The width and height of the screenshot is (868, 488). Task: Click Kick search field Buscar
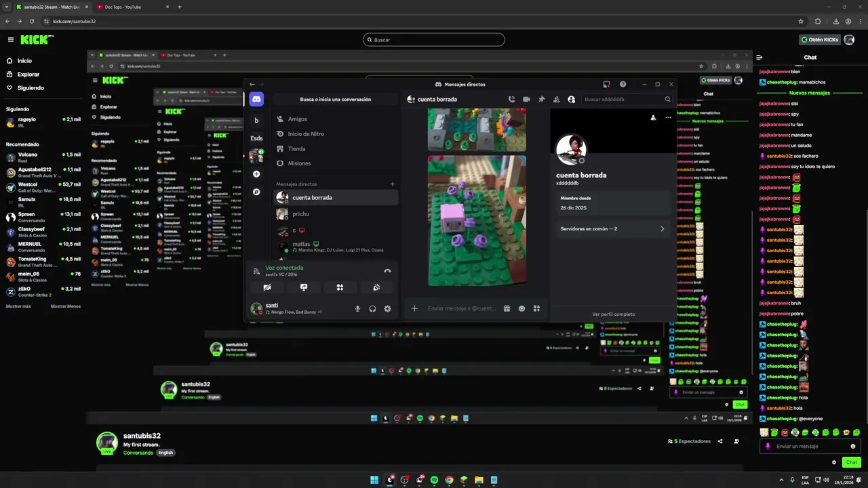point(434,40)
